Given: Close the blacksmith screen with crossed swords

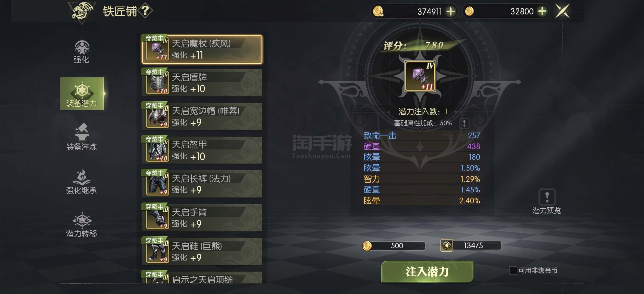Looking at the screenshot, I should tap(562, 11).
